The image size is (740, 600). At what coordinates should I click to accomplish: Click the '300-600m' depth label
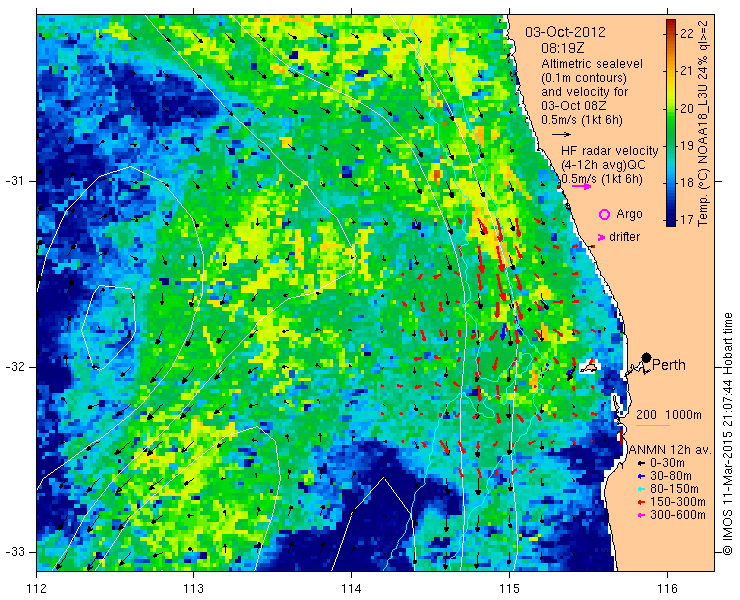[x=678, y=515]
